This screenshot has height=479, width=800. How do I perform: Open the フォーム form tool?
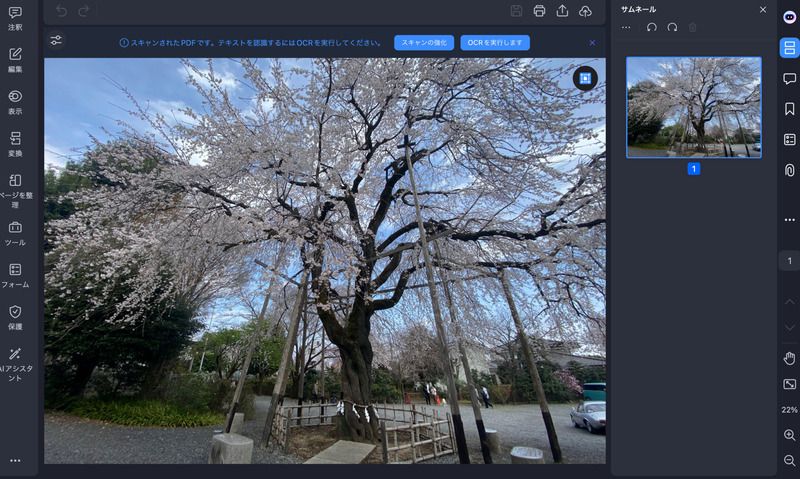pyautogui.click(x=15, y=276)
